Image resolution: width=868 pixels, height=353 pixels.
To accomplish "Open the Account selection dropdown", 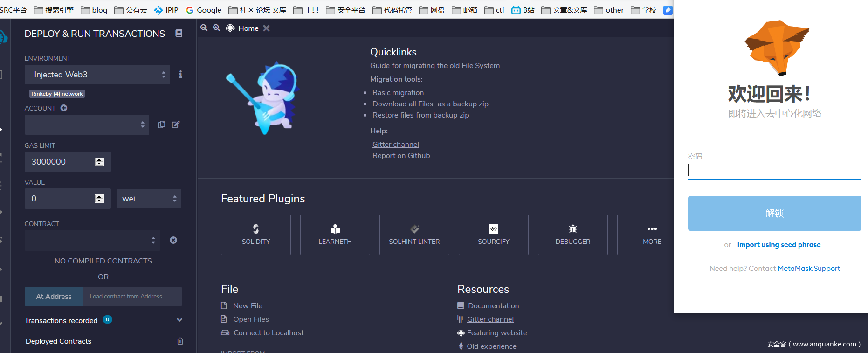I will (x=87, y=125).
